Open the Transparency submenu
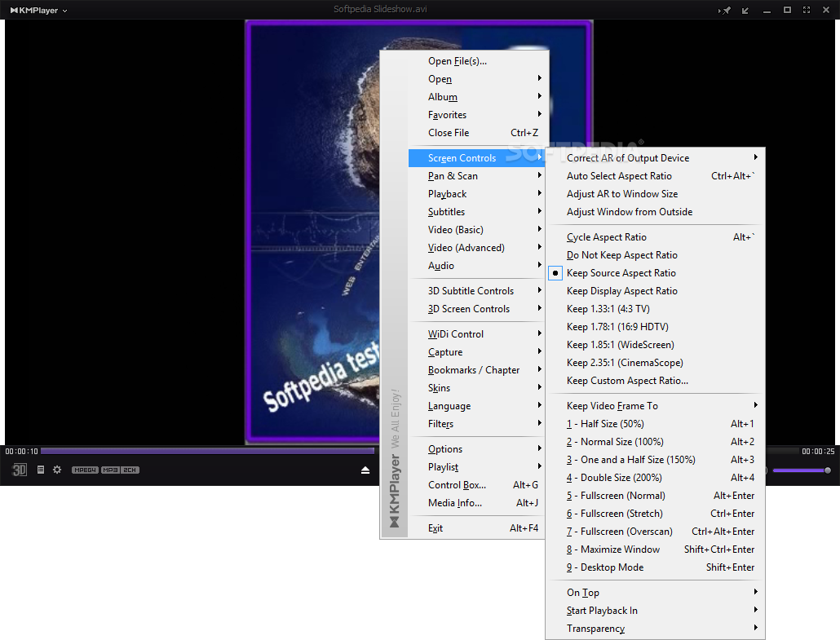This screenshot has width=840, height=640. (x=655, y=629)
